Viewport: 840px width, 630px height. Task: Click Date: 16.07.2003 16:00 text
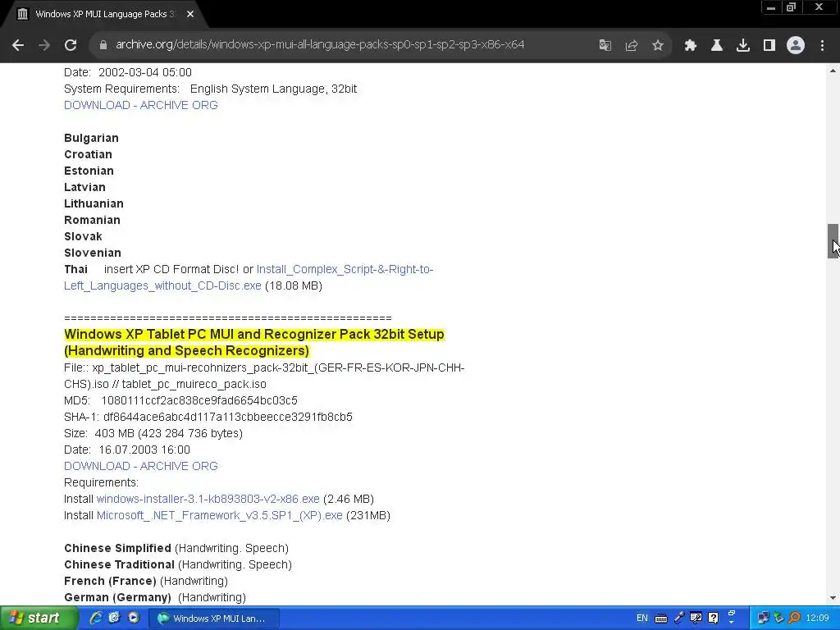point(127,450)
